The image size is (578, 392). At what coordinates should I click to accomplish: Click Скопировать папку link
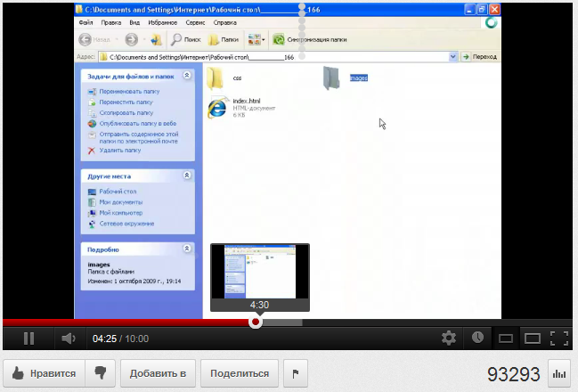pyautogui.click(x=126, y=112)
